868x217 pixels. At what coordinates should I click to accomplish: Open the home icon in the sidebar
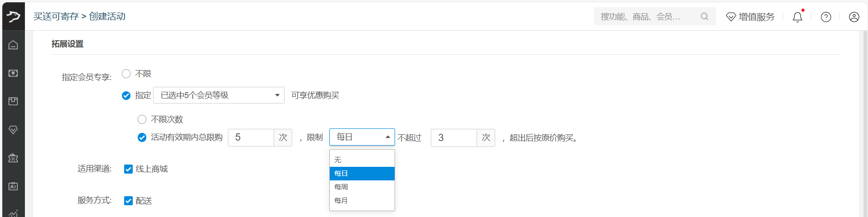point(13,45)
